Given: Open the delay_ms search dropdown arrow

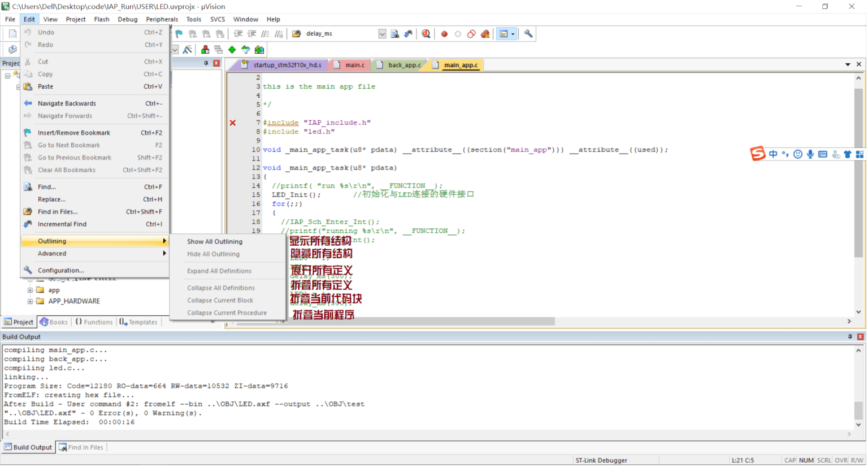Looking at the screenshot, I should click(x=382, y=34).
